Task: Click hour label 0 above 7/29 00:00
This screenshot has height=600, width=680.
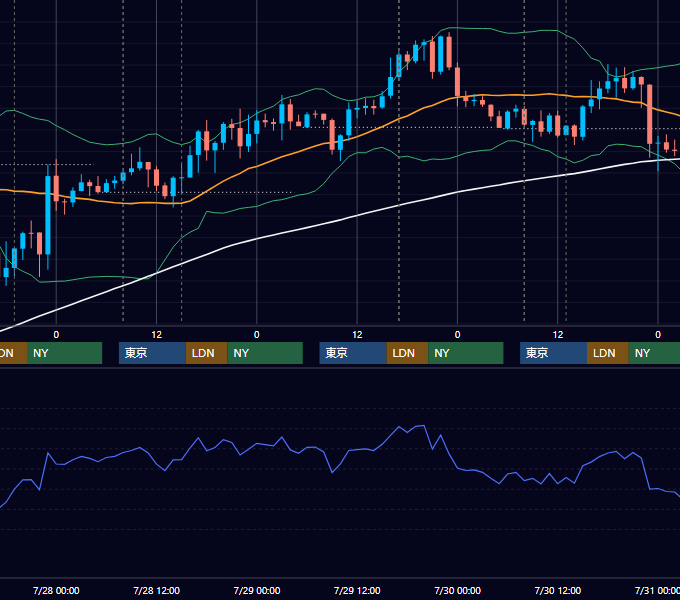Action: [257, 335]
